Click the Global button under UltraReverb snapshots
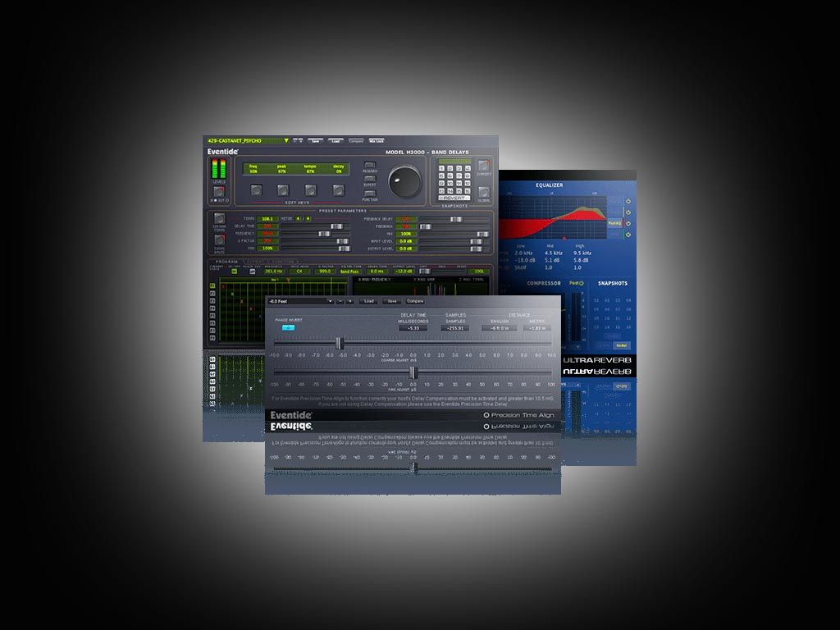The width and height of the screenshot is (840, 630). 621,345
